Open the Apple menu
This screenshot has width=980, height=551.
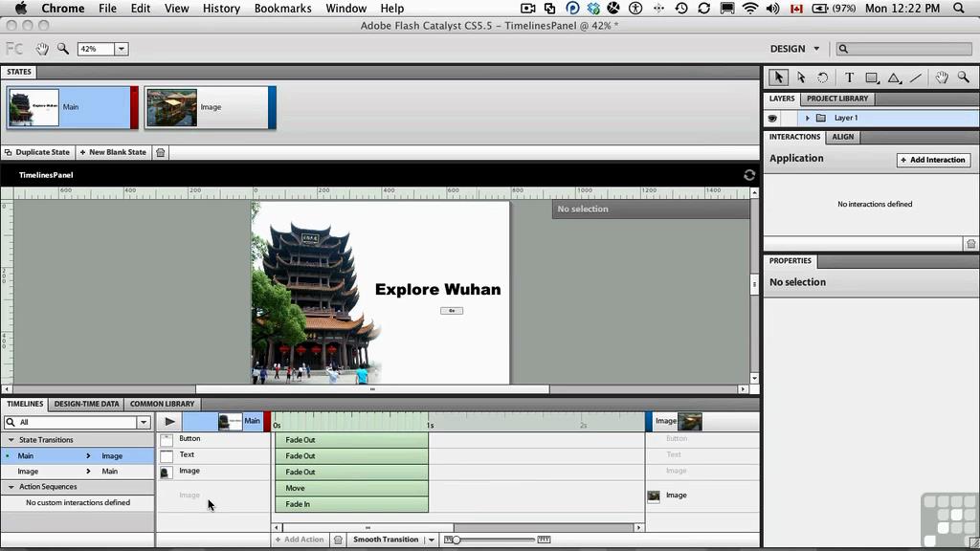pos(21,8)
